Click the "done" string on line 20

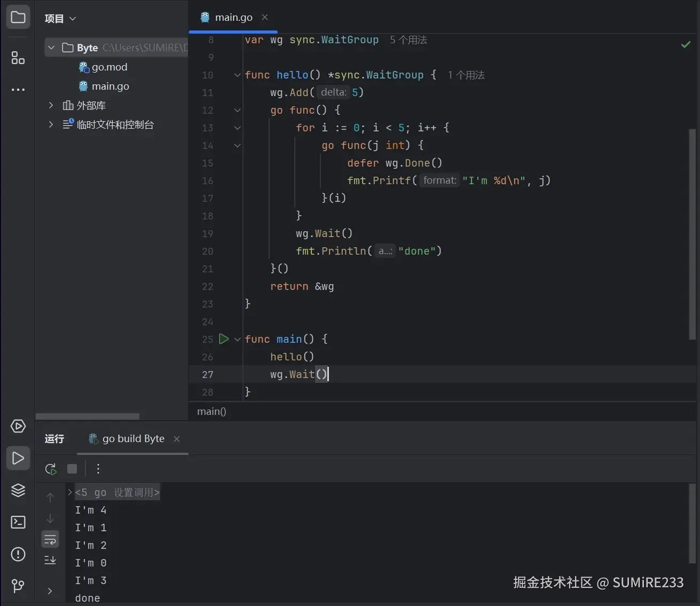click(417, 251)
